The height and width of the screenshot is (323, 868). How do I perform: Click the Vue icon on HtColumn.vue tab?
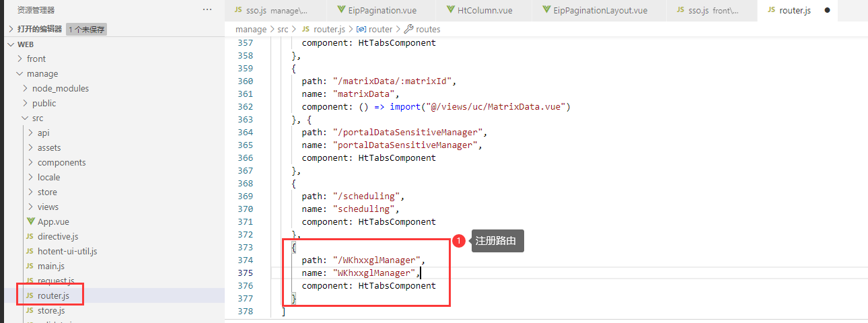pos(451,10)
